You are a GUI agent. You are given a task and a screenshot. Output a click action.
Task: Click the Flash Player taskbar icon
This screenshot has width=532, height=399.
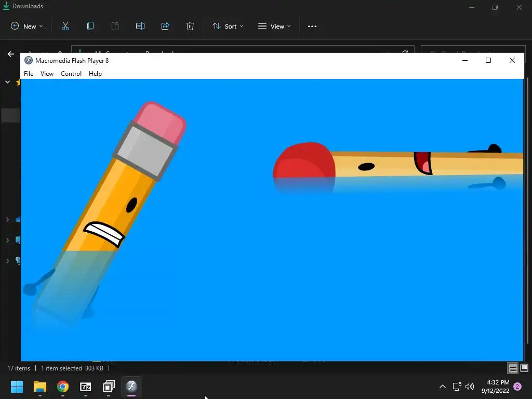pos(131,387)
